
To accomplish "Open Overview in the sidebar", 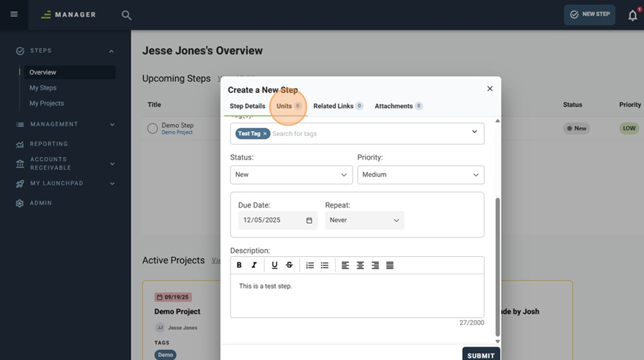I will coord(69,72).
